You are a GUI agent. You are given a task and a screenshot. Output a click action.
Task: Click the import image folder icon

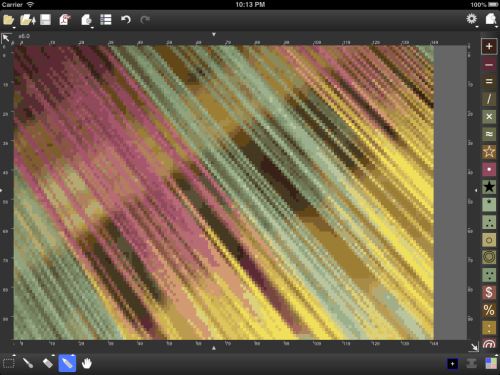coord(28,20)
